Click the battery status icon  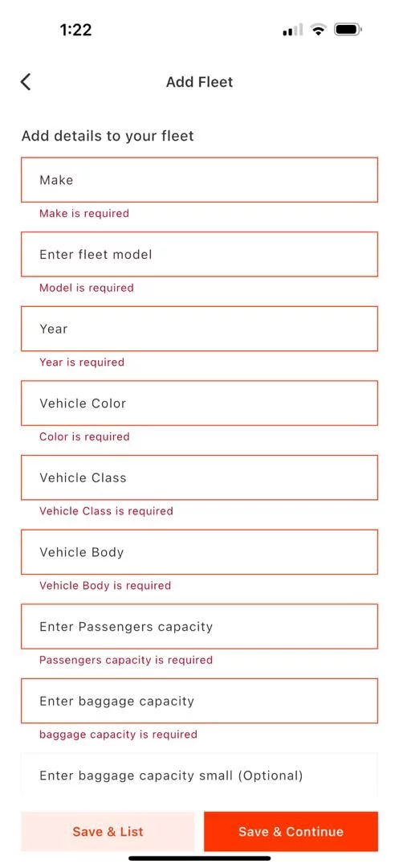(x=348, y=30)
